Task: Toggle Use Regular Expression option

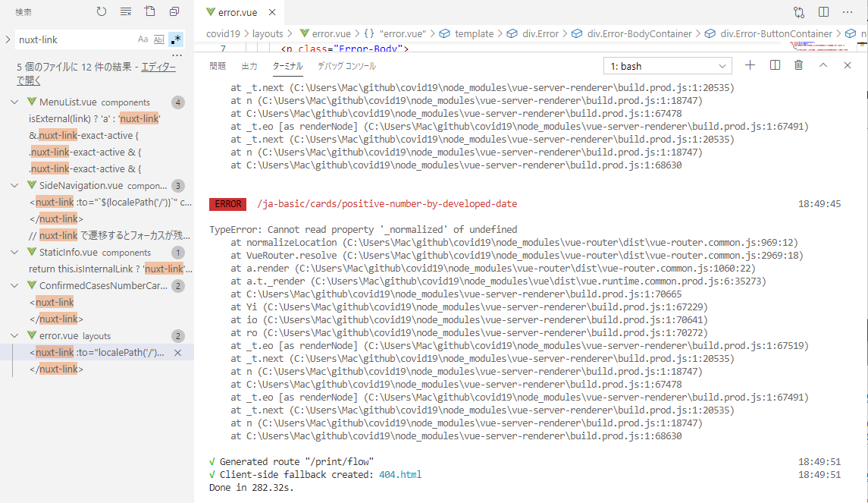Action: [175, 39]
